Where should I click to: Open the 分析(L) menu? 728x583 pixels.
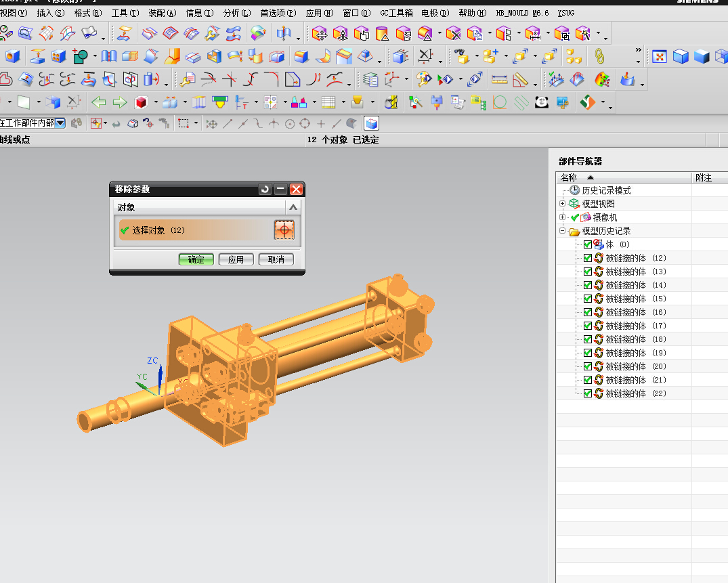[x=237, y=13]
